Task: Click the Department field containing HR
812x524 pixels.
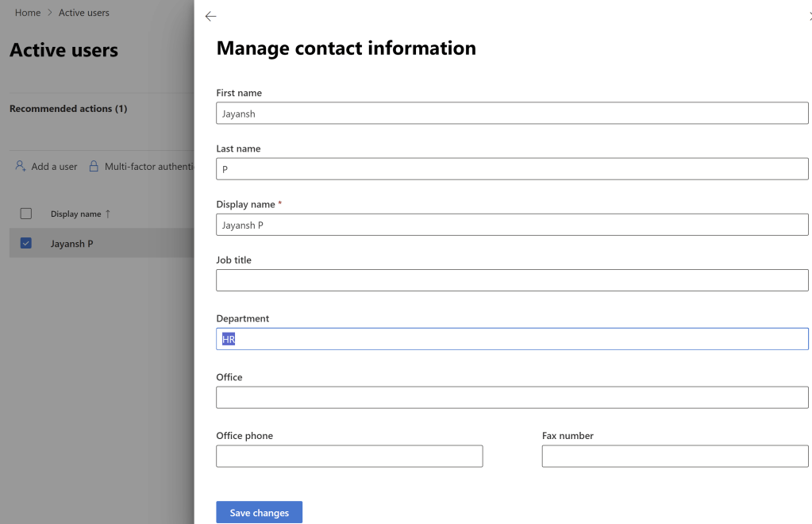Action: pos(512,339)
